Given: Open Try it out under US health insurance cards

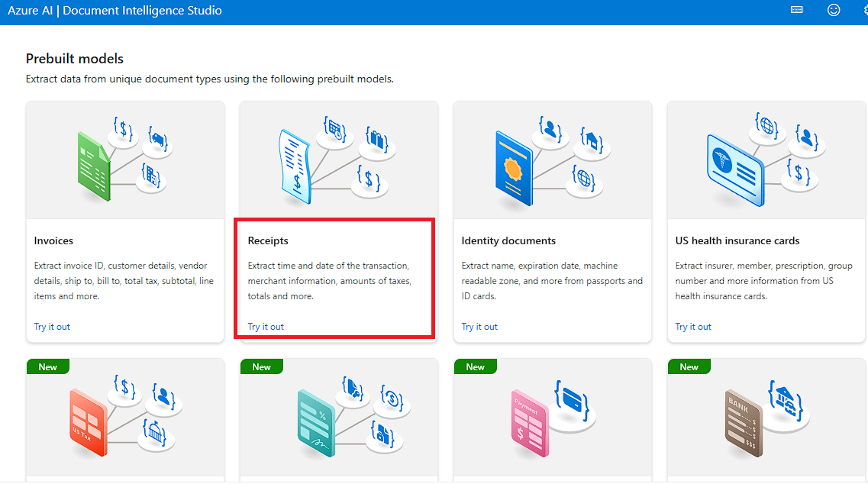Looking at the screenshot, I should 693,326.
